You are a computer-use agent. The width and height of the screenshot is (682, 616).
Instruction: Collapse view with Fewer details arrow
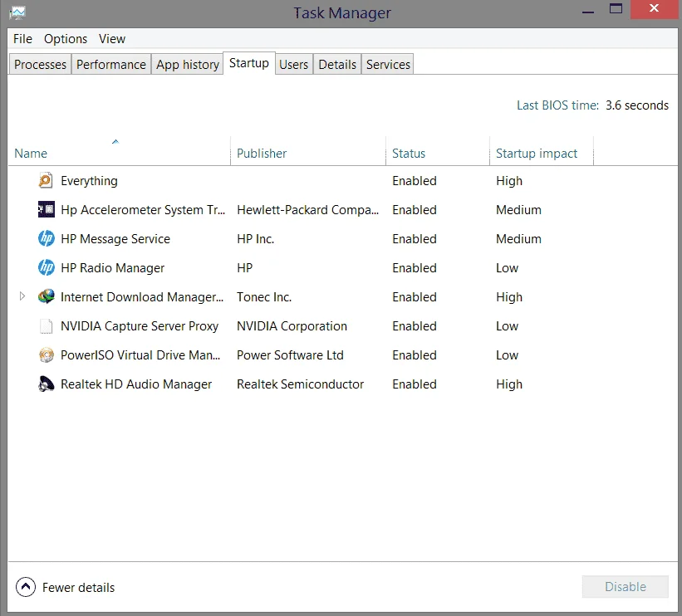pos(26,587)
